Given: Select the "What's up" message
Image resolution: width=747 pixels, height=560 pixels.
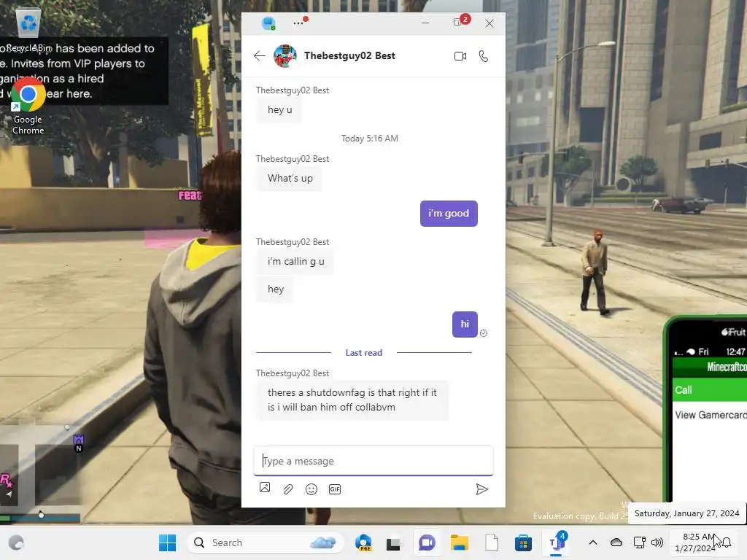Looking at the screenshot, I should tap(290, 178).
